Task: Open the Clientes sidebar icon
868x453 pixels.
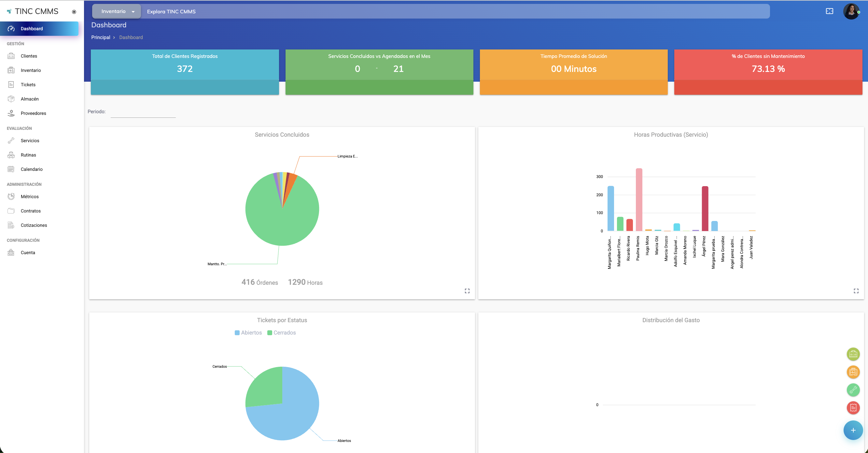Action: tap(11, 56)
